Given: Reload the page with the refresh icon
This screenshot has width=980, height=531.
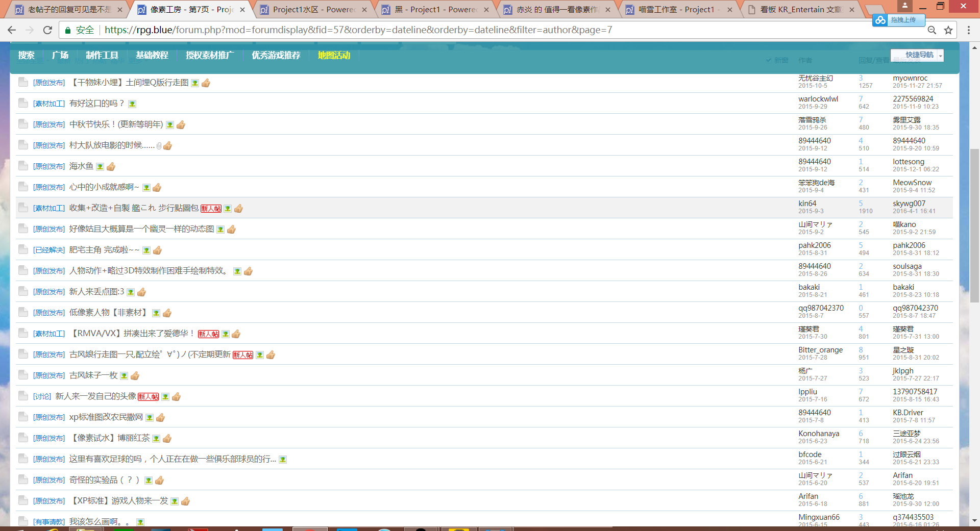Looking at the screenshot, I should pyautogui.click(x=47, y=30).
